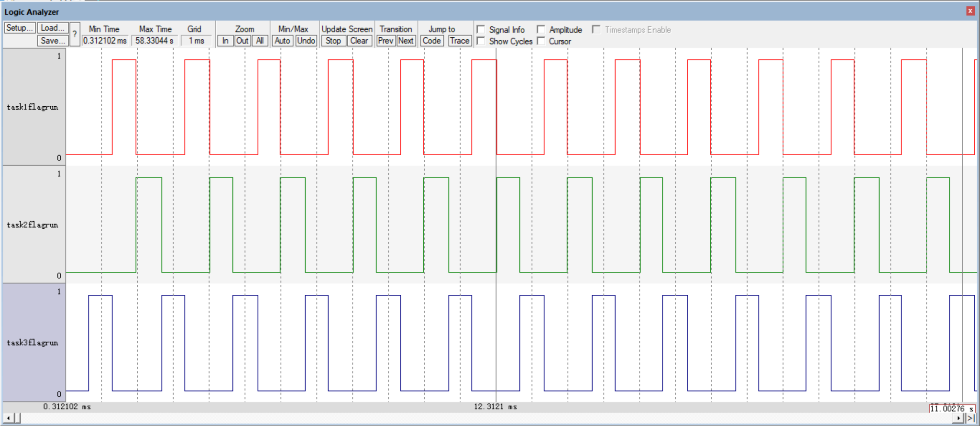The image size is (980, 426).
Task: Enable the Signal Info checkbox
Action: coord(481,30)
